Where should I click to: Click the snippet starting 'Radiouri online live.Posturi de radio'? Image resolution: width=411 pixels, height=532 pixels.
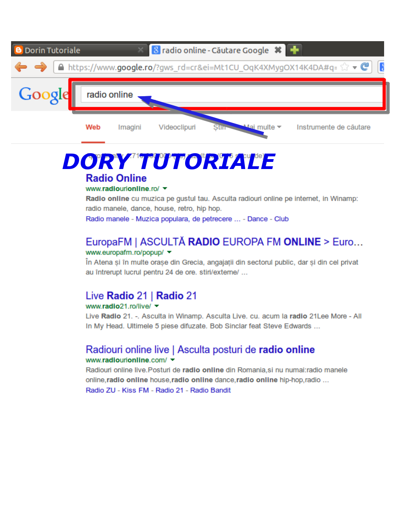pos(216,375)
